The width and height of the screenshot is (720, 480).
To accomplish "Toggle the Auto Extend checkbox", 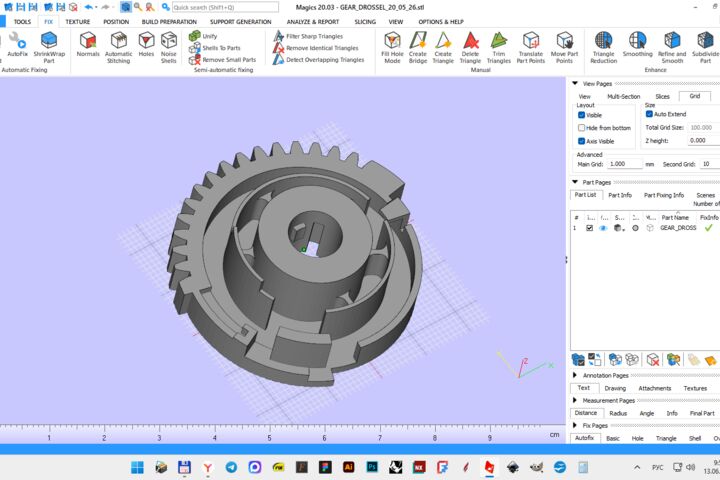I will pos(649,114).
